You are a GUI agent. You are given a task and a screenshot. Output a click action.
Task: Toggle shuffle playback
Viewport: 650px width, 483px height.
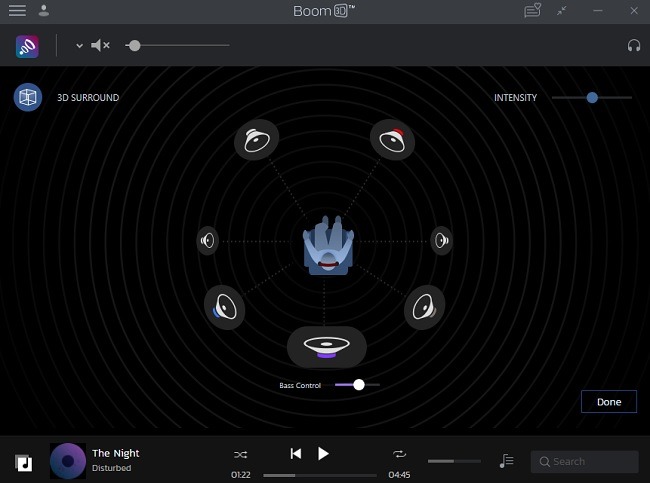pos(240,455)
